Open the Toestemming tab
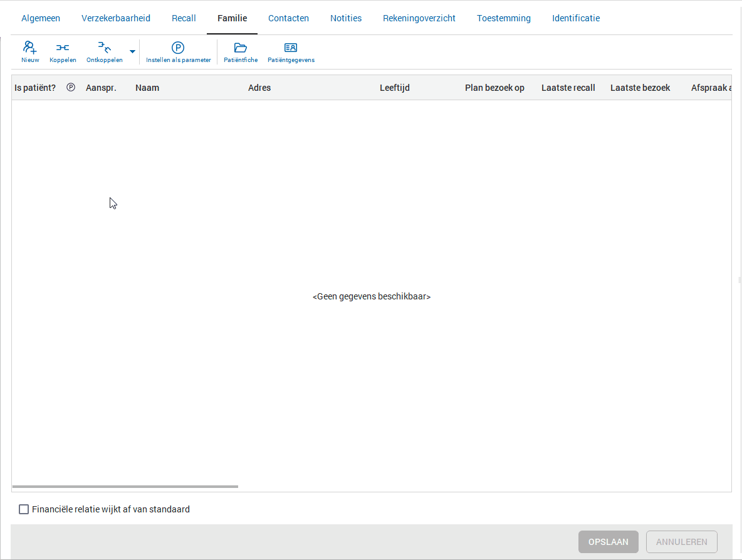Viewport: 742px width, 560px height. 504,18
